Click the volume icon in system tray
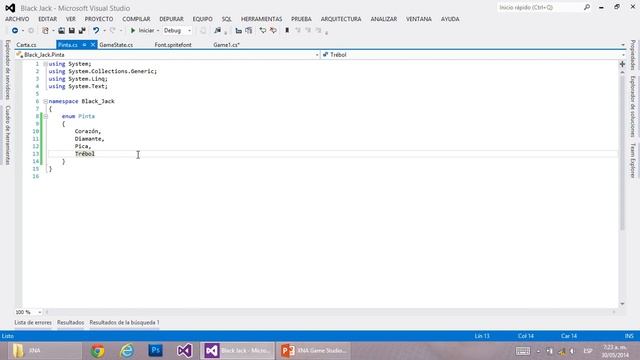This screenshot has width=640, height=360. tap(573, 351)
